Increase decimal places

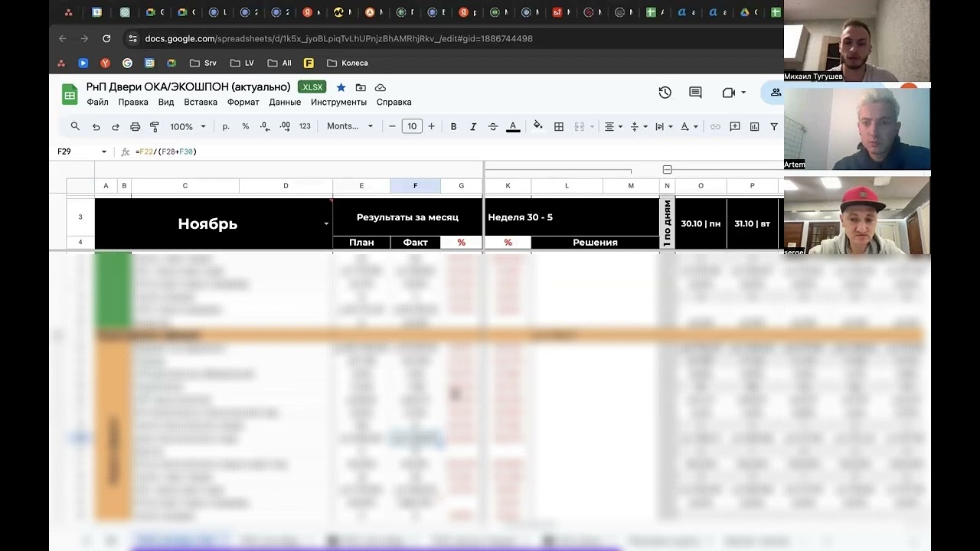[285, 126]
